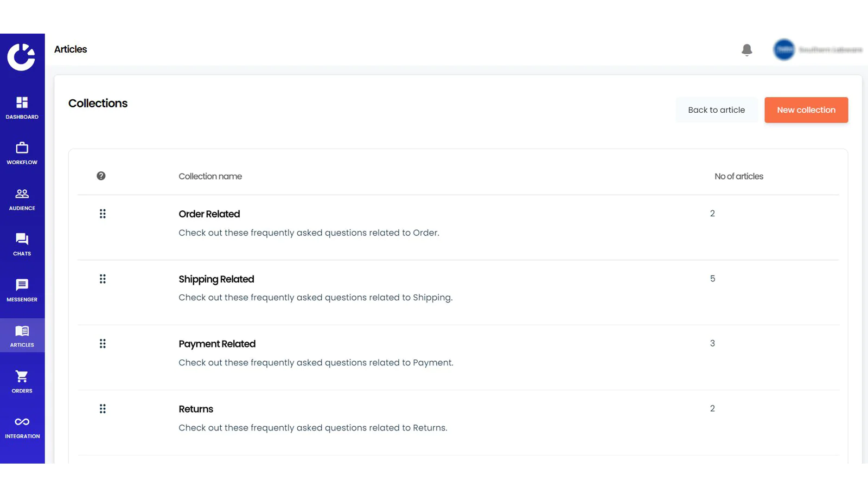This screenshot has height=488, width=868.
Task: Open the Dashboard sidebar icon
Action: pos(22,102)
